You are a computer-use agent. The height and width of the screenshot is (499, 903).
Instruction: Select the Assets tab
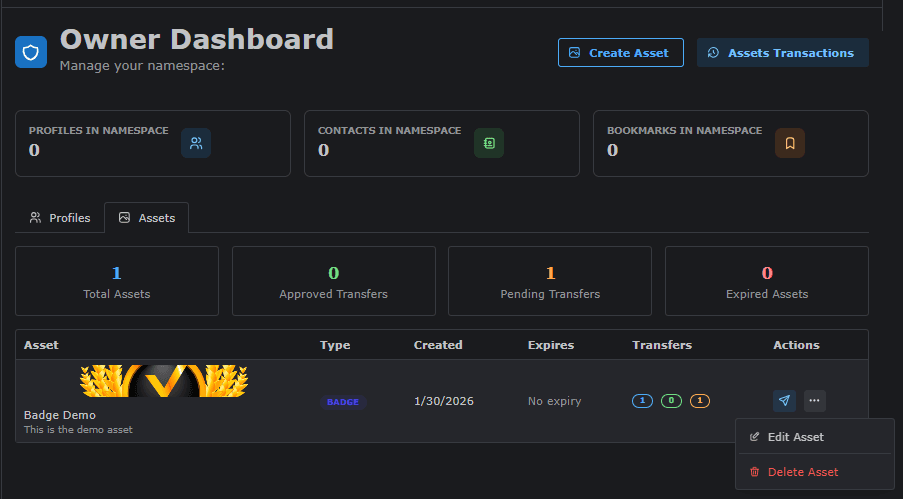point(146,218)
